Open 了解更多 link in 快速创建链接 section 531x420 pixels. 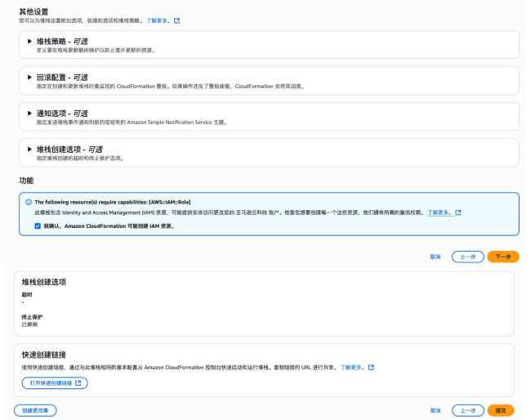tap(352, 368)
